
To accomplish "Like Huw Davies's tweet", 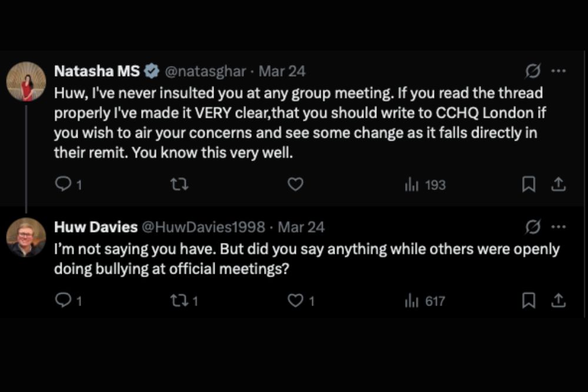I will click(295, 301).
